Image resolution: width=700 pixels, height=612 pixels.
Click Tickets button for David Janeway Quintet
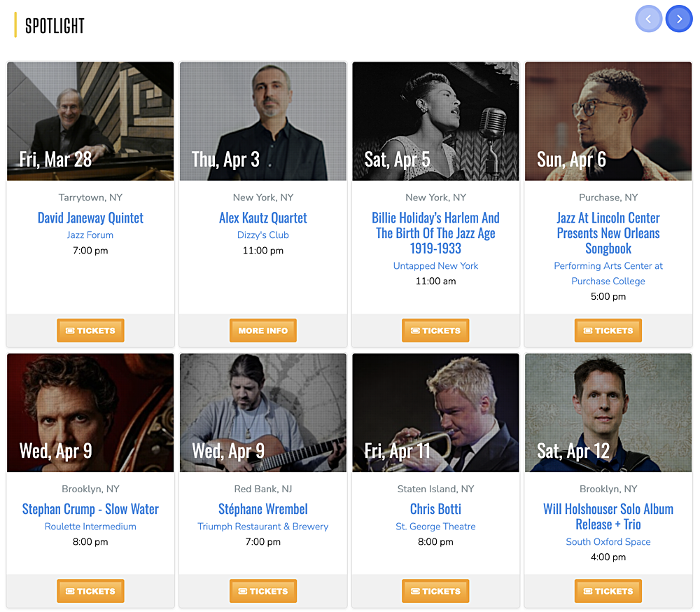tap(90, 331)
